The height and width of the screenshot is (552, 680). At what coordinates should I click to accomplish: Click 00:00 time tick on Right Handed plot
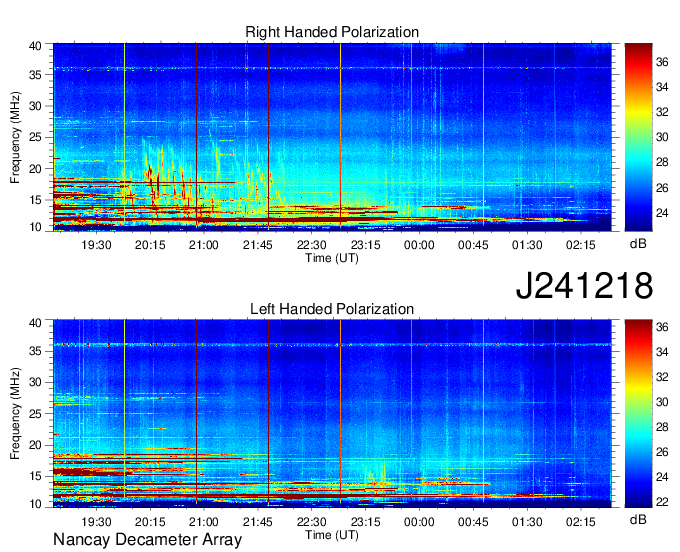click(x=419, y=245)
